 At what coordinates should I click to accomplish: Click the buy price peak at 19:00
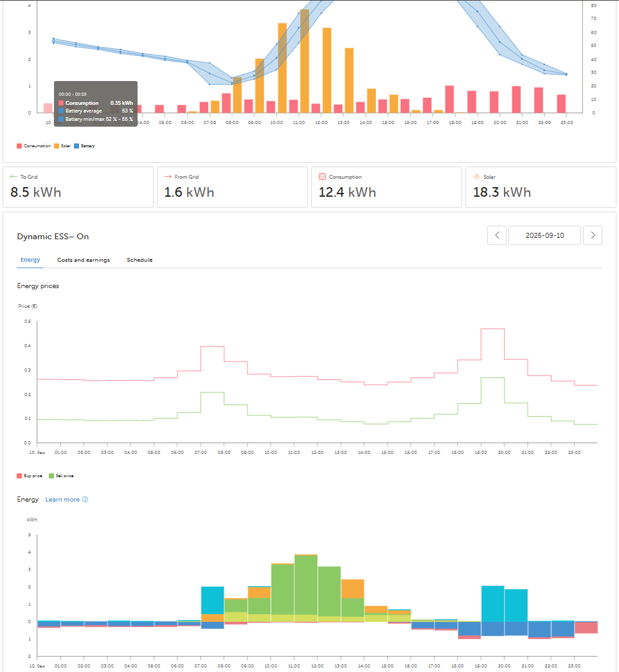[492, 329]
